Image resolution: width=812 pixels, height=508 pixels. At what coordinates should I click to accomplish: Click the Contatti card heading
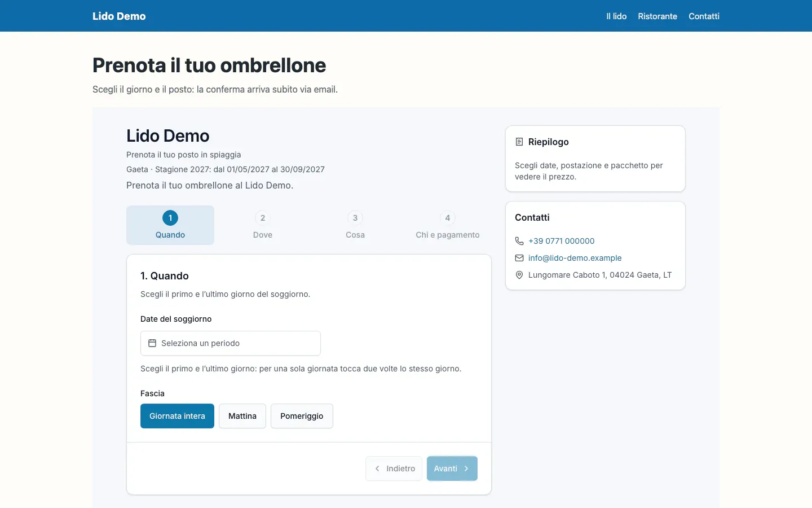[532, 217]
